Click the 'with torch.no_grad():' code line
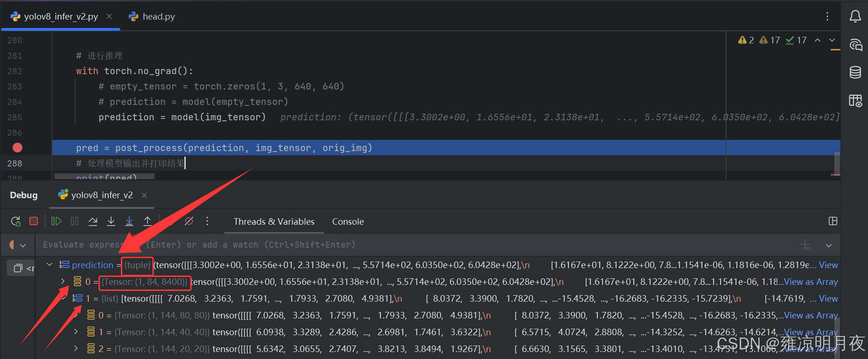This screenshot has height=359, width=868. click(134, 71)
